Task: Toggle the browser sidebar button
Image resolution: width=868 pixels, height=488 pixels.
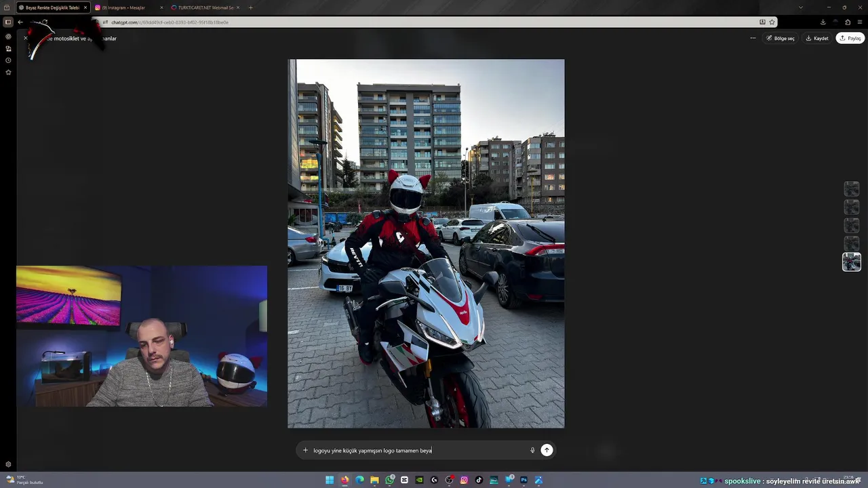Action: (x=8, y=22)
